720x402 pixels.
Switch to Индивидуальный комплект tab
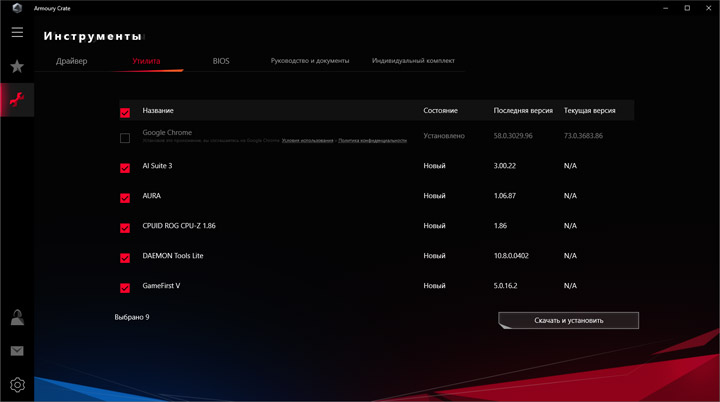coord(413,61)
